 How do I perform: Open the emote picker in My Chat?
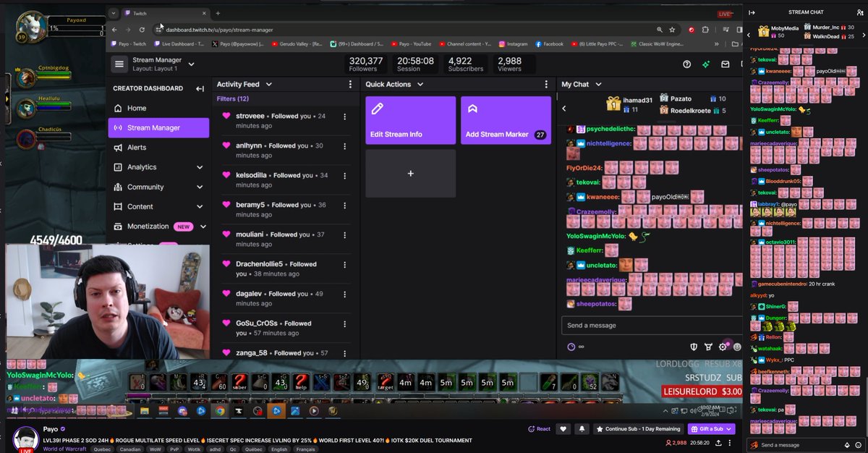coord(737,347)
